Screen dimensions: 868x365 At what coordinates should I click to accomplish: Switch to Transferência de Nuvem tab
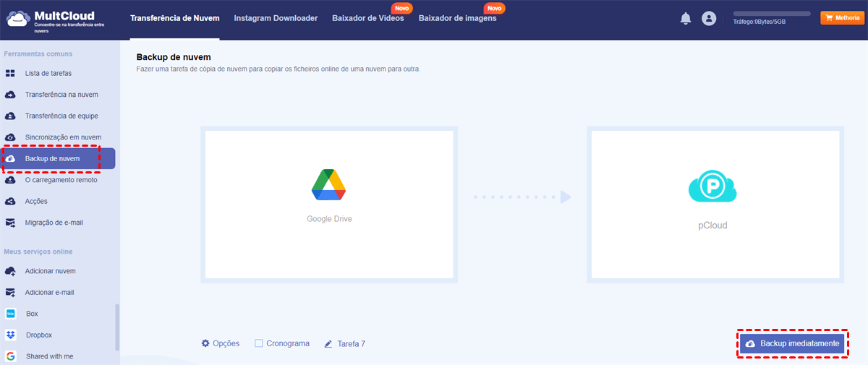point(175,18)
